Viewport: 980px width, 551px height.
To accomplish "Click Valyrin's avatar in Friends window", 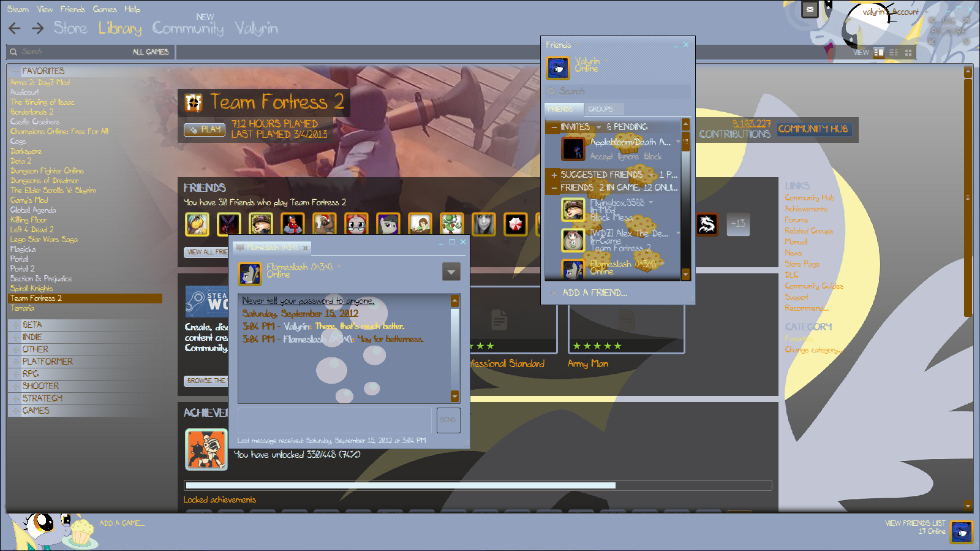I will pos(558,67).
